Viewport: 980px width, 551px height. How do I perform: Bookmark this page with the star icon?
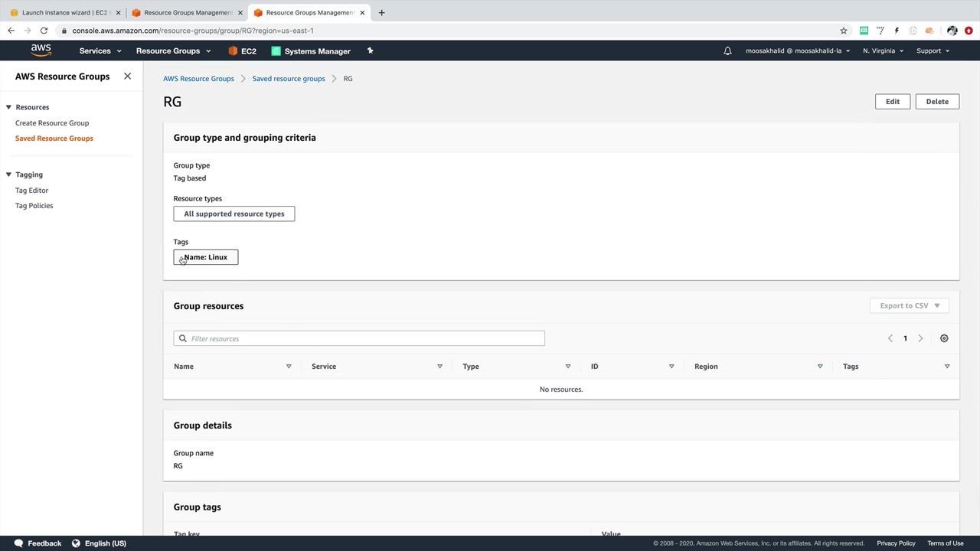pyautogui.click(x=844, y=31)
